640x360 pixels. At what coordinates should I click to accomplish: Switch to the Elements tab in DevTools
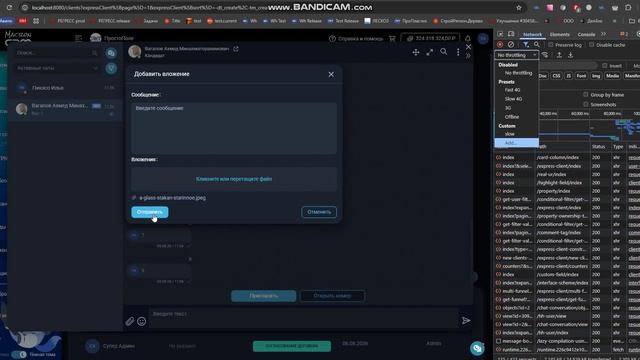(x=559, y=34)
